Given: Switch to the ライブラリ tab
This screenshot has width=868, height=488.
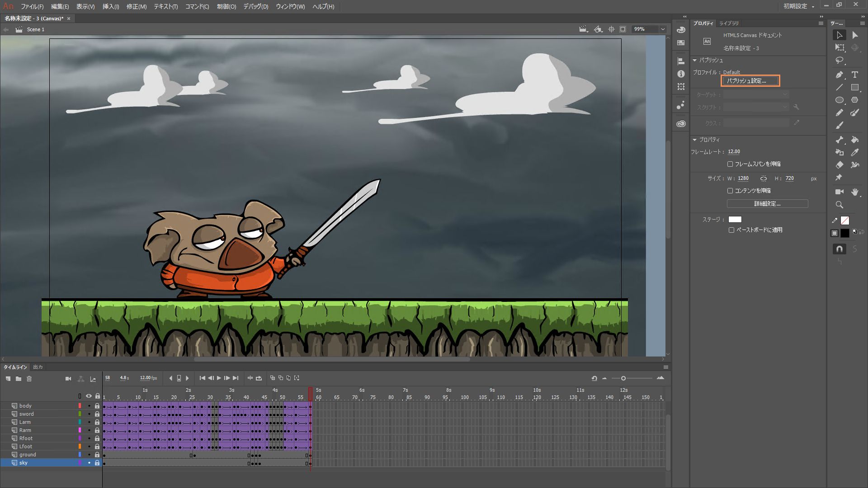Looking at the screenshot, I should point(729,23).
